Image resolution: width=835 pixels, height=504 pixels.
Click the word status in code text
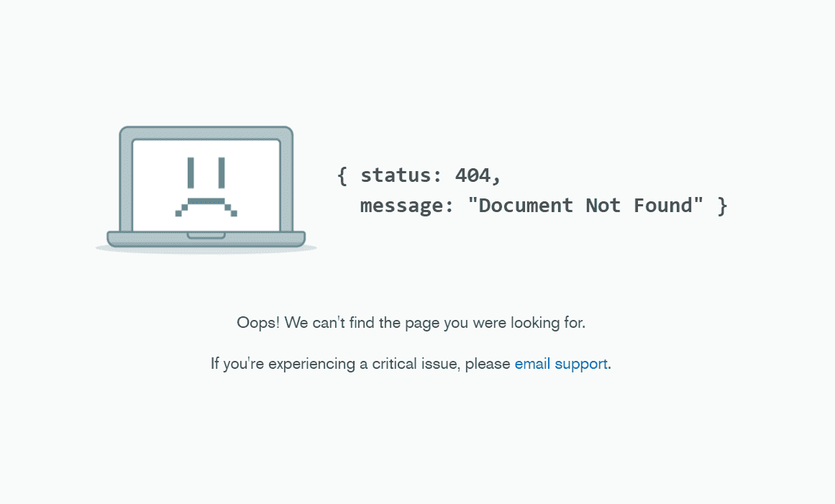(396, 175)
